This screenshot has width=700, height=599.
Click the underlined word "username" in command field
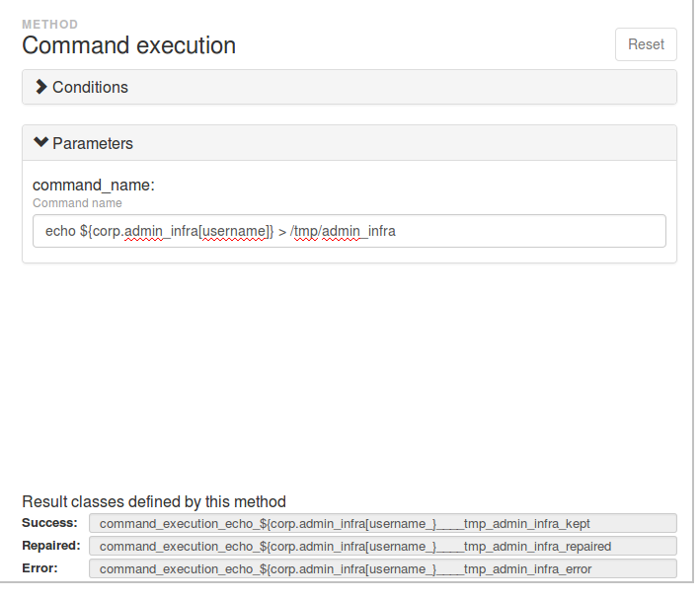tap(234, 231)
